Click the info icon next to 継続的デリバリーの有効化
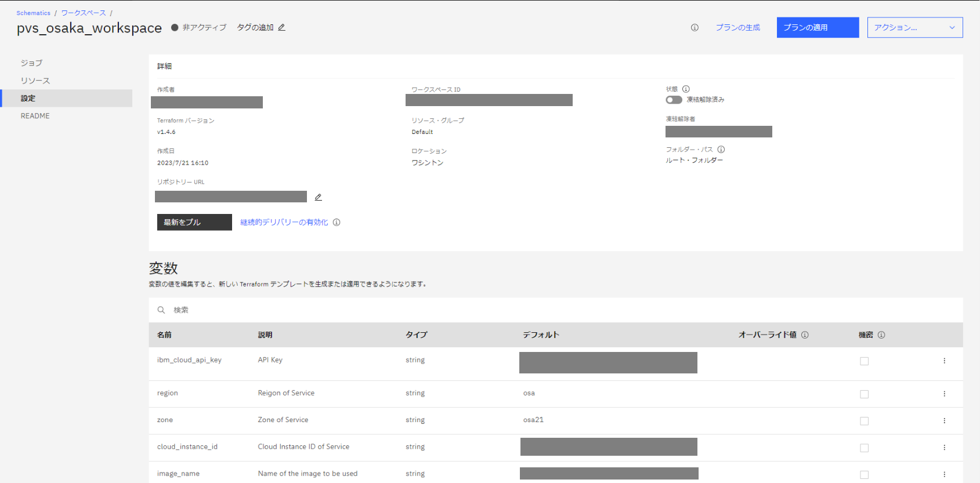 [x=337, y=222]
